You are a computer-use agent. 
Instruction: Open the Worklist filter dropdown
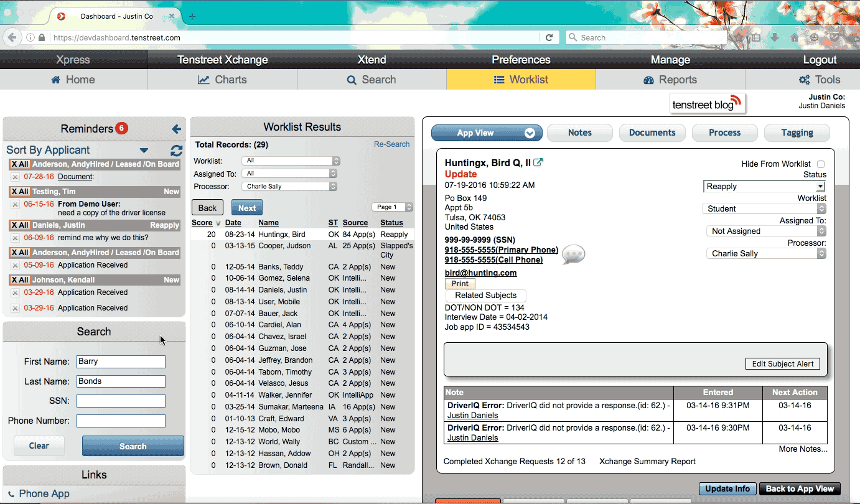pos(291,161)
